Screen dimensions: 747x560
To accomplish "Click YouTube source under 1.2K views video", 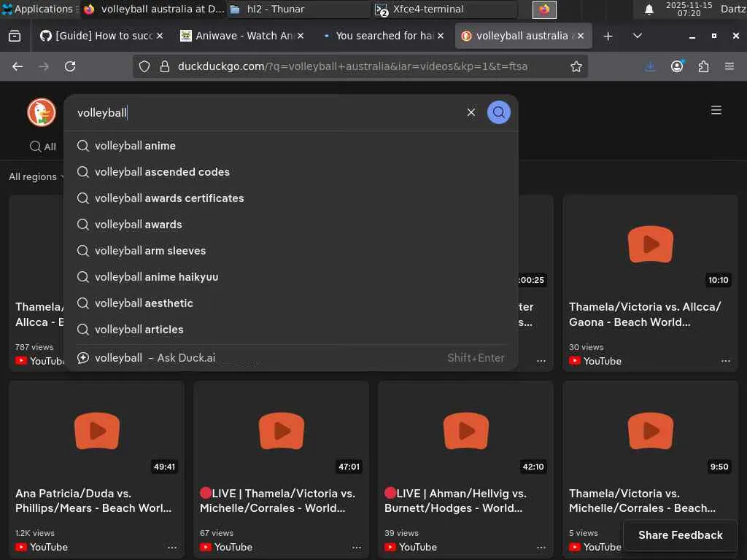I will pos(42,548).
